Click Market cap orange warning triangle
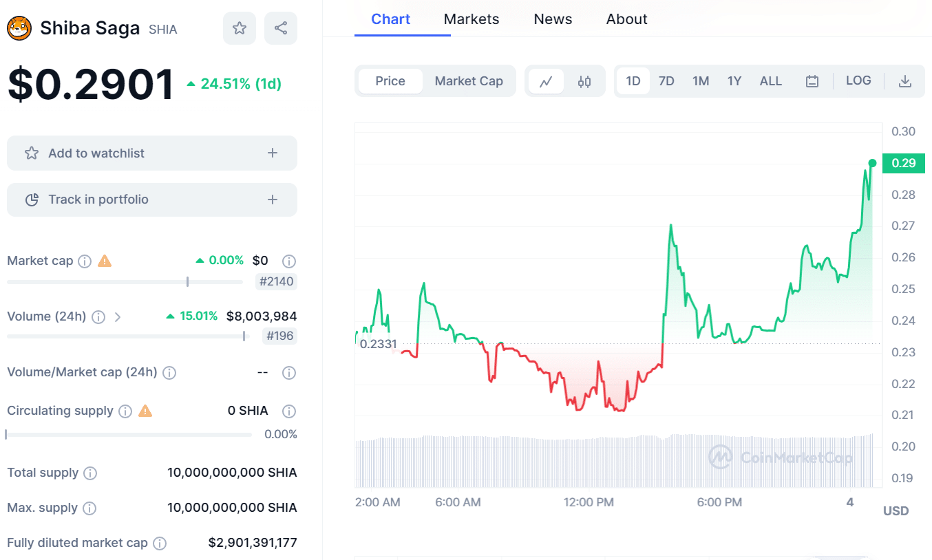 point(105,261)
